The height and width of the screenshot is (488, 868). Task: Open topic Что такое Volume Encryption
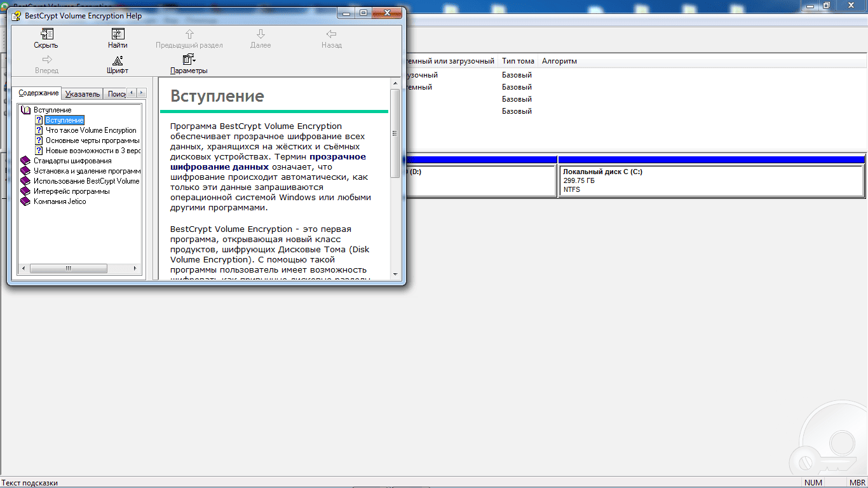91,130
